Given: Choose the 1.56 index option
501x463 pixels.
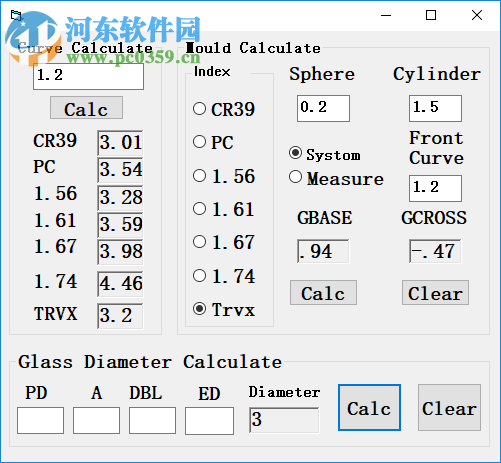Looking at the screenshot, I should tap(199, 176).
